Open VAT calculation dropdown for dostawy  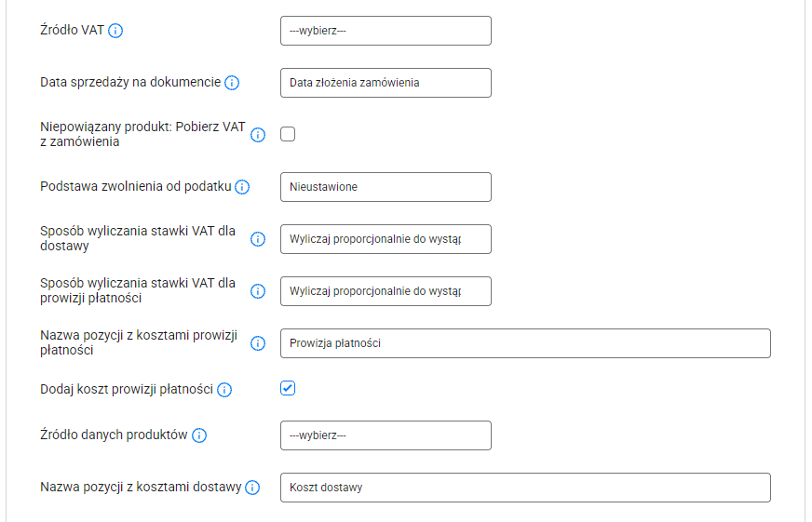pyautogui.click(x=386, y=239)
